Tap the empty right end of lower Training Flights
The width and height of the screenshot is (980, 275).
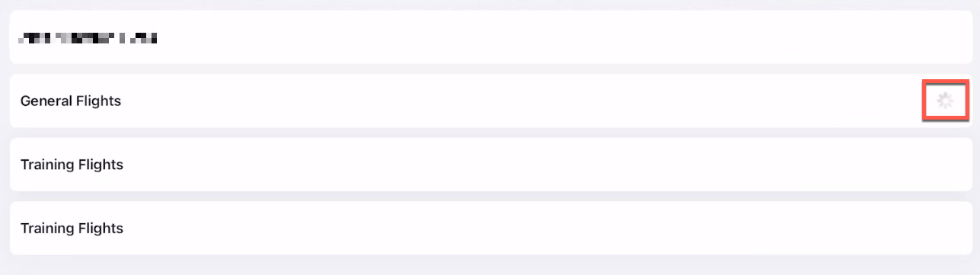tap(914, 228)
